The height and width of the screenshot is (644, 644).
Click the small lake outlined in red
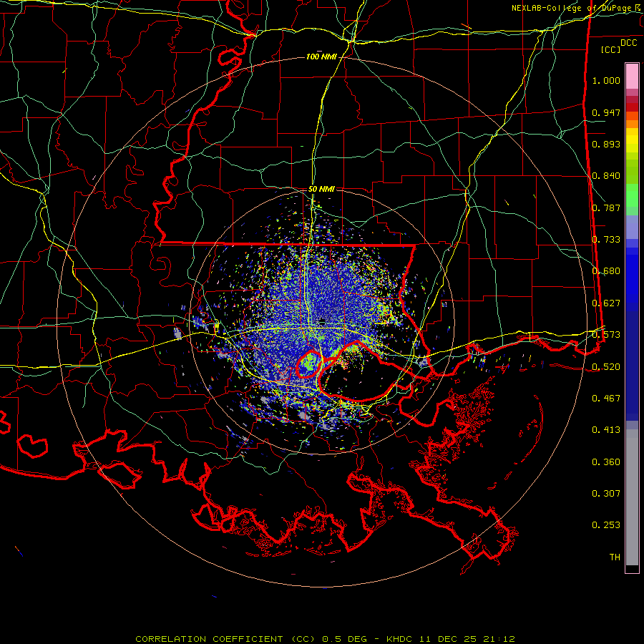click(310, 364)
